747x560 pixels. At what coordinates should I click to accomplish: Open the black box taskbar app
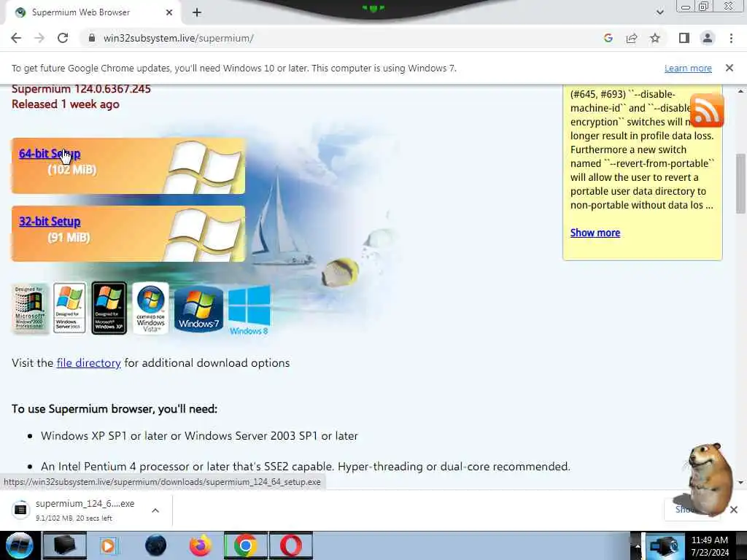[x=64, y=545]
